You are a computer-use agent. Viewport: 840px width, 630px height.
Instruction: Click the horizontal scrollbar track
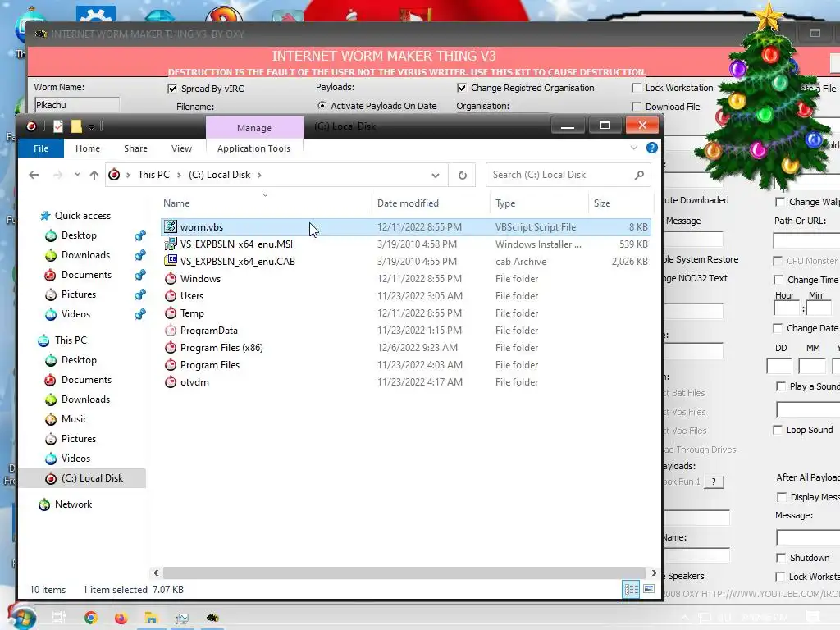click(404, 573)
